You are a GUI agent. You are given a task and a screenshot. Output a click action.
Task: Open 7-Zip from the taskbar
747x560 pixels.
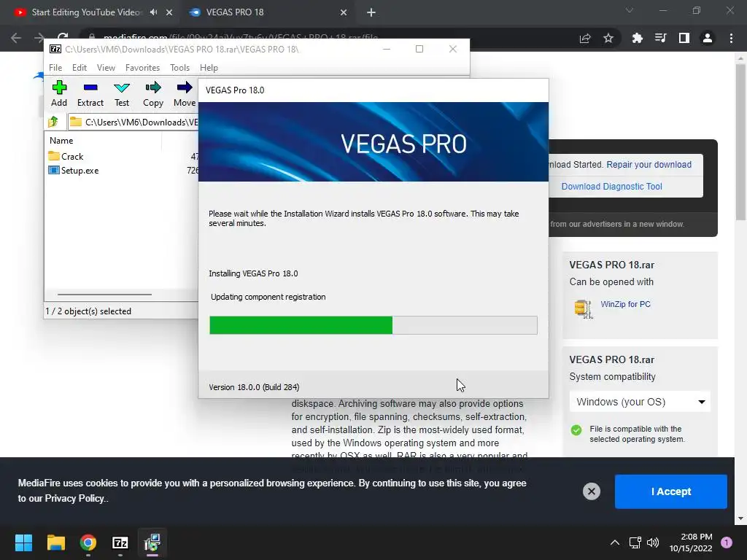120,542
